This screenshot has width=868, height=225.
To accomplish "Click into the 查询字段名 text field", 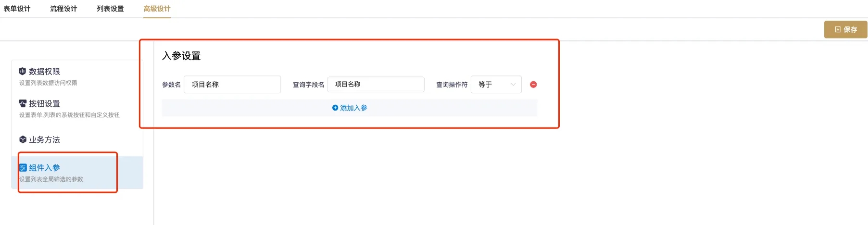I will pyautogui.click(x=376, y=85).
